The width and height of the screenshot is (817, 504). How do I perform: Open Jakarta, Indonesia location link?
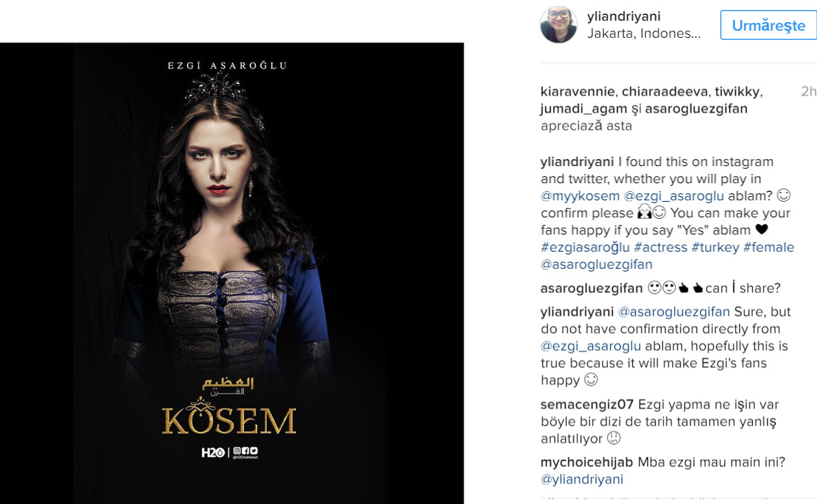pos(644,34)
